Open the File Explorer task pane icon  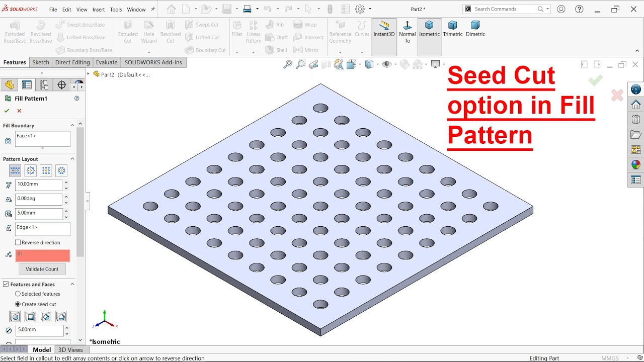click(636, 135)
